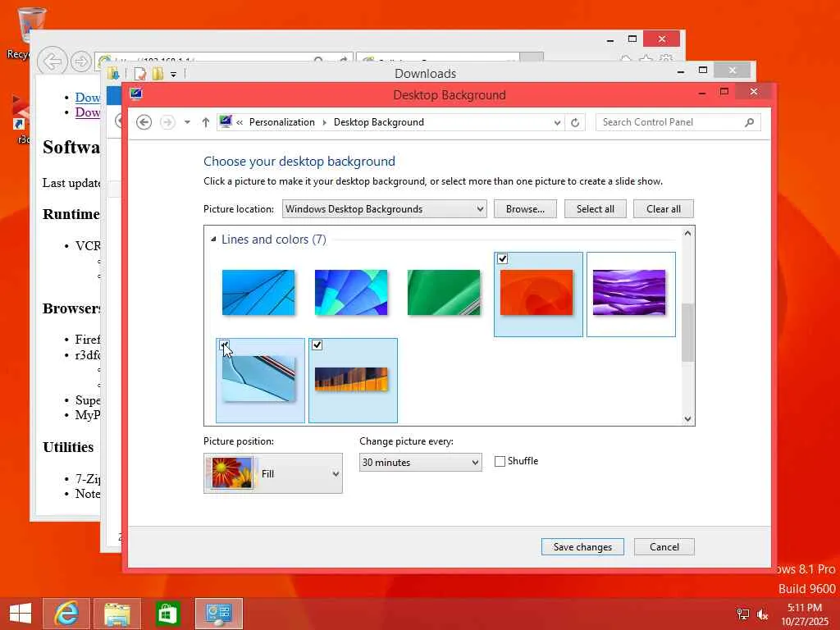Click Properties icon in Downloads quick access toolbar
This screenshot has width=840, height=630.
pyautogui.click(x=139, y=74)
